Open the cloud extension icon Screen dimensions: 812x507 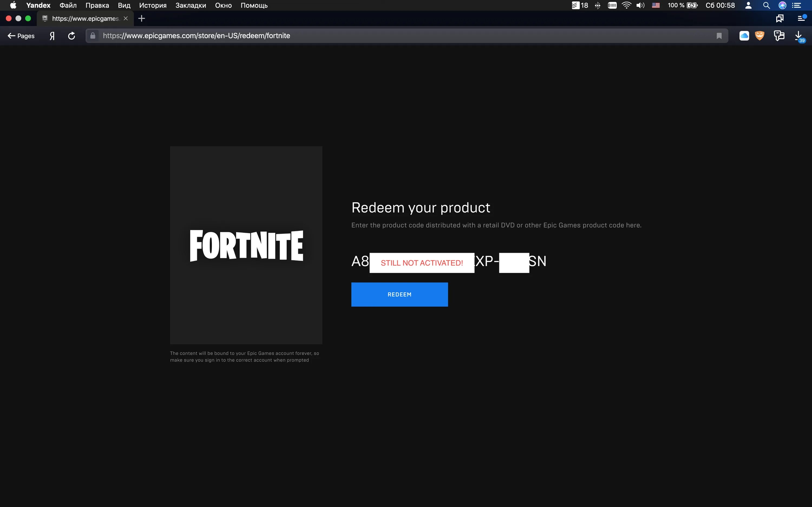[x=744, y=36]
